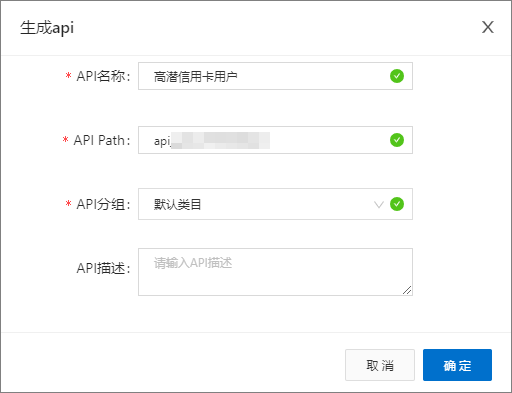Click the 生成api dialog title
This screenshot has height=393, width=512.
pyautogui.click(x=47, y=28)
